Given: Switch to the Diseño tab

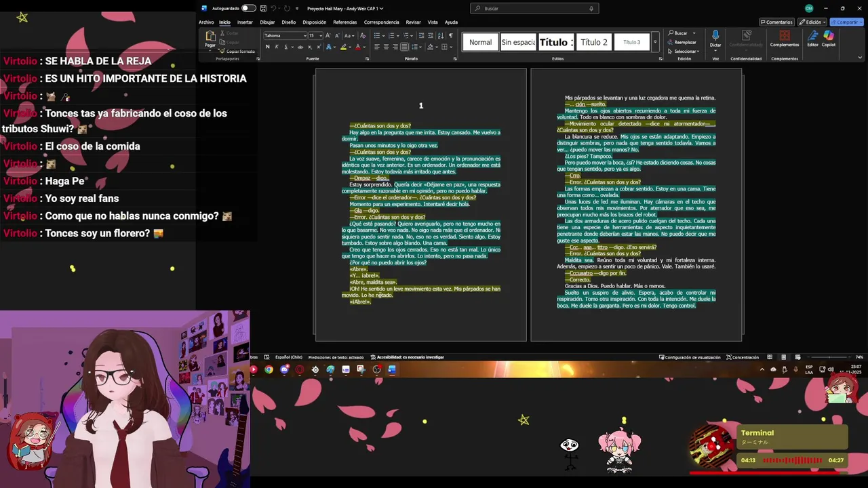Looking at the screenshot, I should pyautogui.click(x=289, y=22).
